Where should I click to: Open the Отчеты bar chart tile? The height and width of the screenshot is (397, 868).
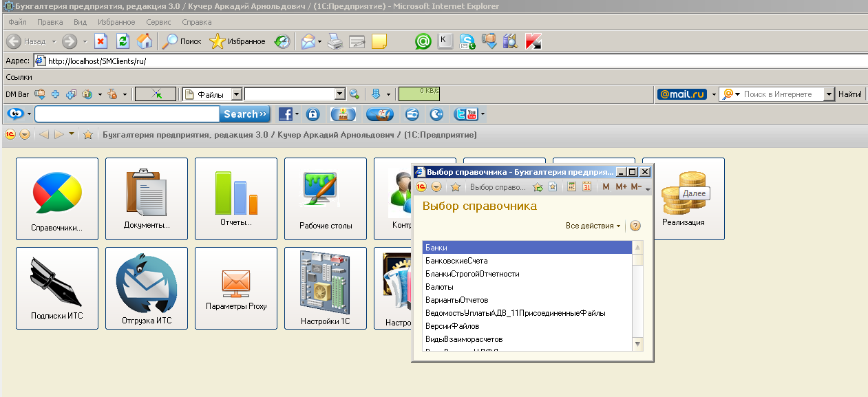point(236,199)
